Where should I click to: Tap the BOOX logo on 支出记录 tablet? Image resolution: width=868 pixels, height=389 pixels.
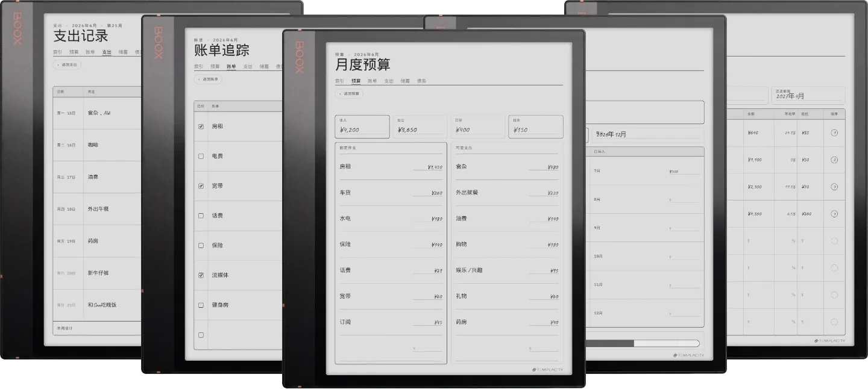tap(17, 29)
